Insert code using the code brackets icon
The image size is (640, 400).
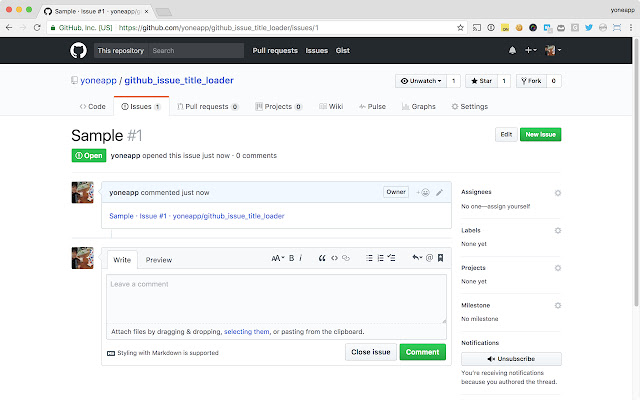(334, 258)
